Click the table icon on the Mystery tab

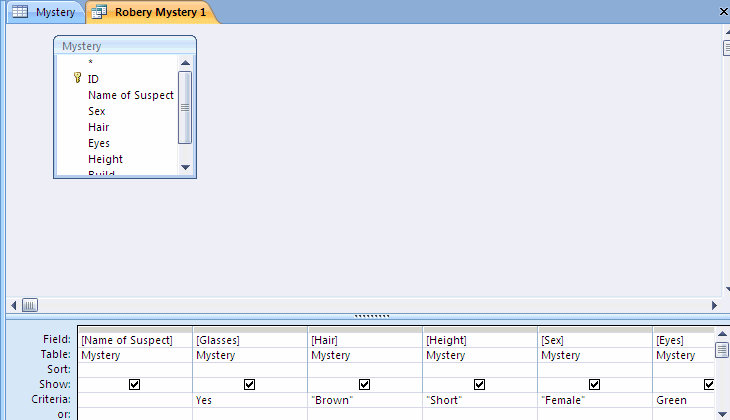tap(20, 13)
